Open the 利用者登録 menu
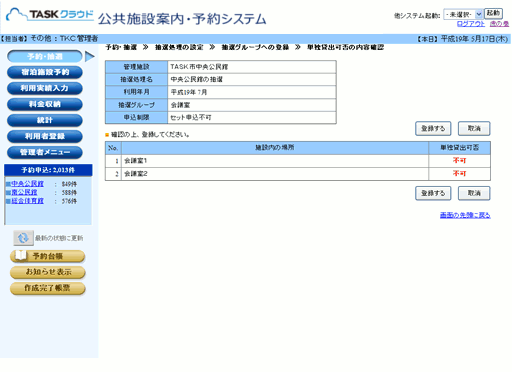 [x=45, y=136]
